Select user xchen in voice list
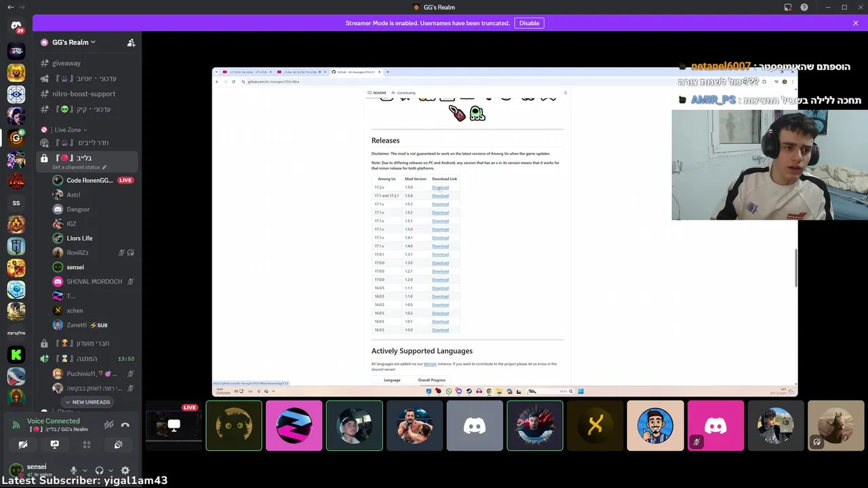The width and height of the screenshot is (868, 488). click(x=93, y=310)
